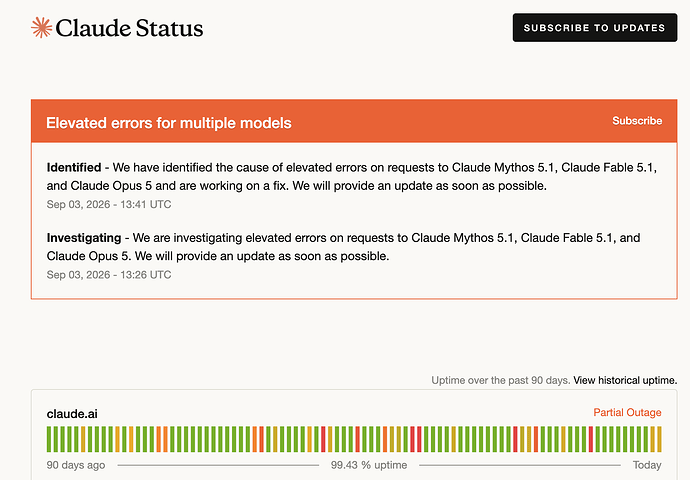Click the Subscribe to Updates button
The width and height of the screenshot is (690, 480).
click(595, 28)
